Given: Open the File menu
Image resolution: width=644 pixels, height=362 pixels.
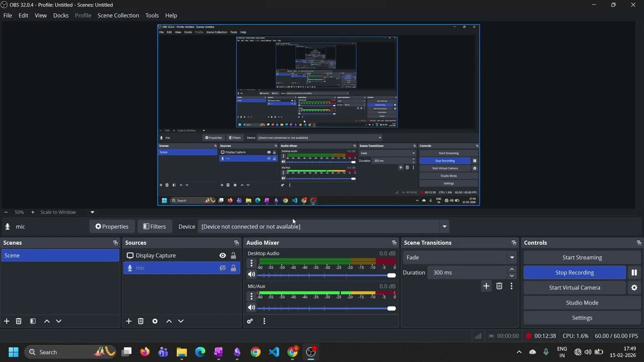Looking at the screenshot, I should click(x=8, y=16).
